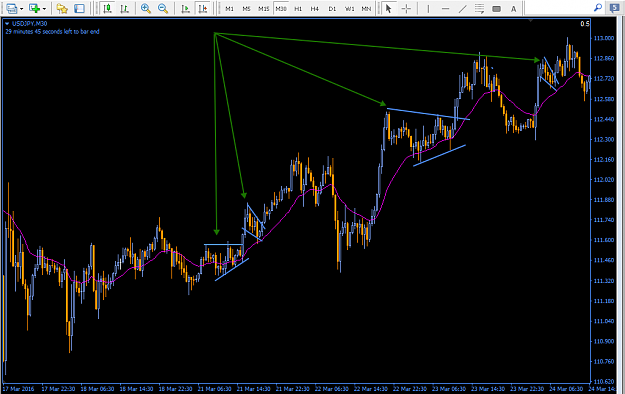Click the '21 Mar 06:30' time axis label
The height and width of the screenshot is (394, 625).
[214, 389]
